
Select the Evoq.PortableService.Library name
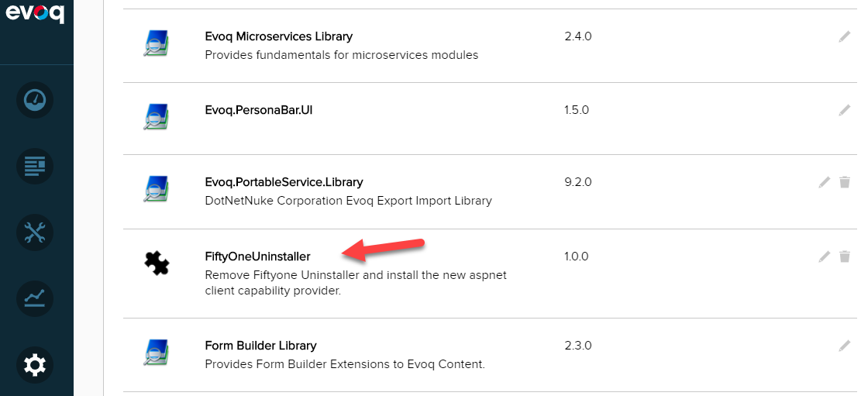click(284, 181)
